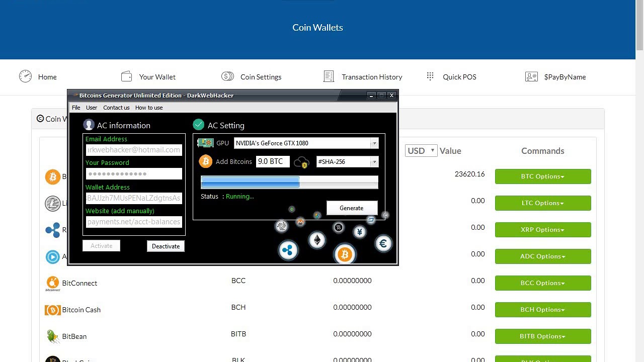Click the BitBean coin logo
The image size is (644, 362).
53,336
